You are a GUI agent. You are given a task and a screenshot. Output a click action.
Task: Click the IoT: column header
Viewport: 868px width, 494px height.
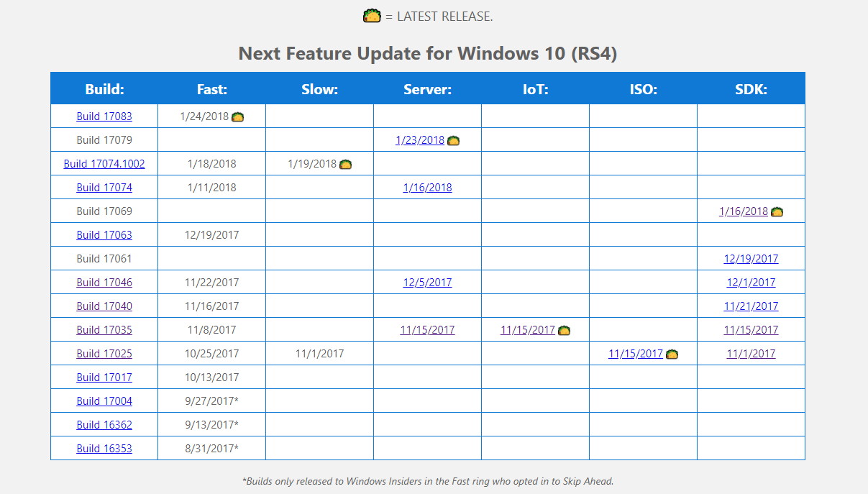tap(535, 89)
